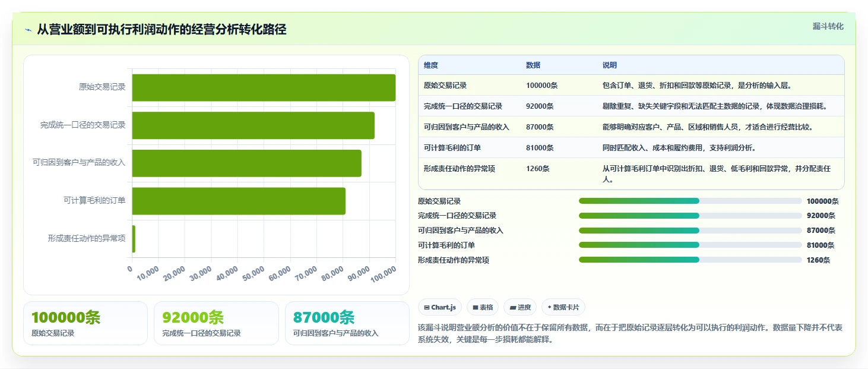Click the 可计算毛利的订单 table cell
Image resolution: width=868 pixels, height=369 pixels.
[x=452, y=148]
